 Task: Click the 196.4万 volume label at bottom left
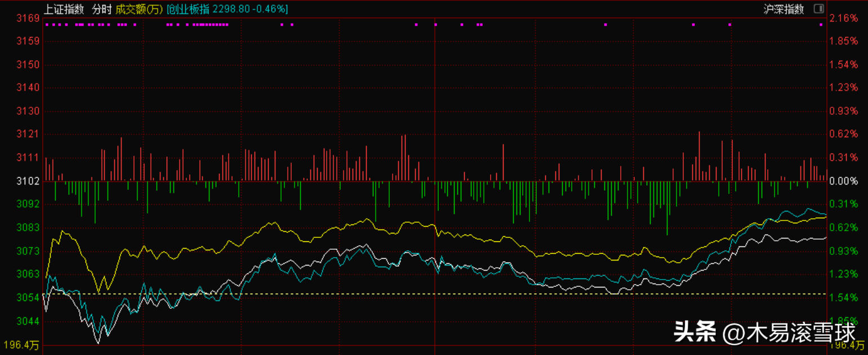(21, 344)
